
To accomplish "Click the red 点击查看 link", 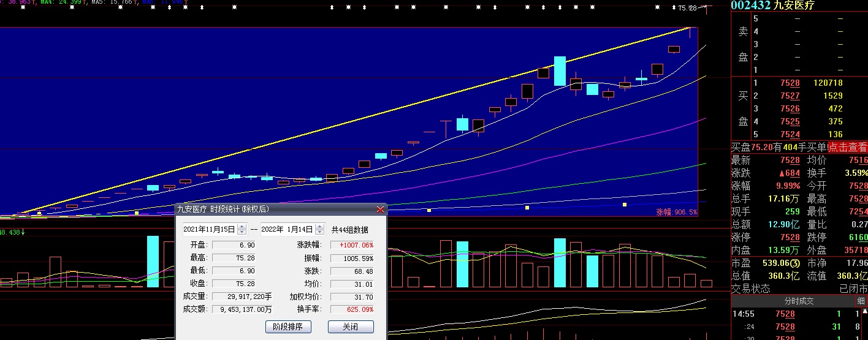I will pyautogui.click(x=848, y=147).
